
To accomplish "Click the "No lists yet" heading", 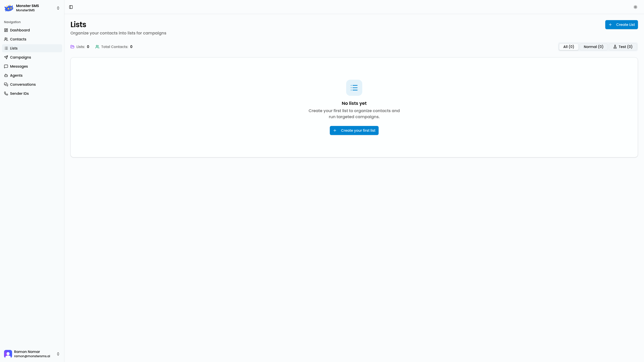I will tap(354, 103).
